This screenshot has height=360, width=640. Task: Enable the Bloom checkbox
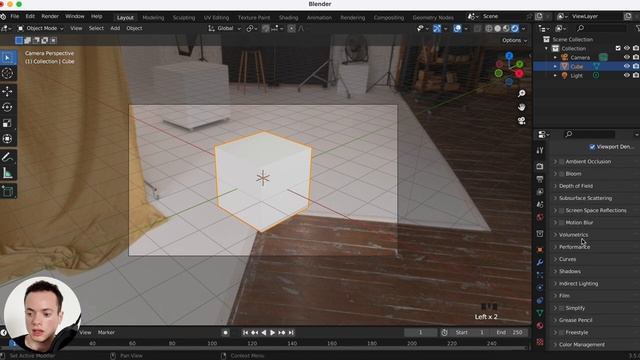[562, 174]
